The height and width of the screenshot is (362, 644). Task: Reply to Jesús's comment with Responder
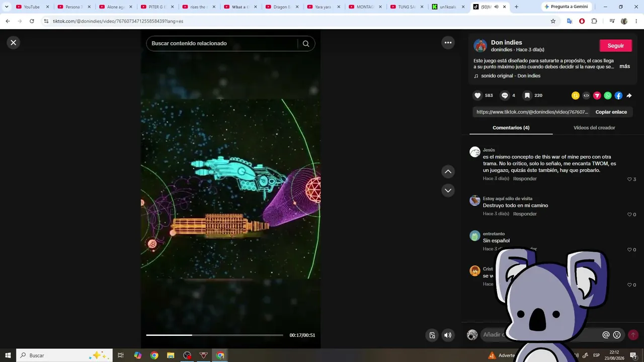(x=525, y=178)
